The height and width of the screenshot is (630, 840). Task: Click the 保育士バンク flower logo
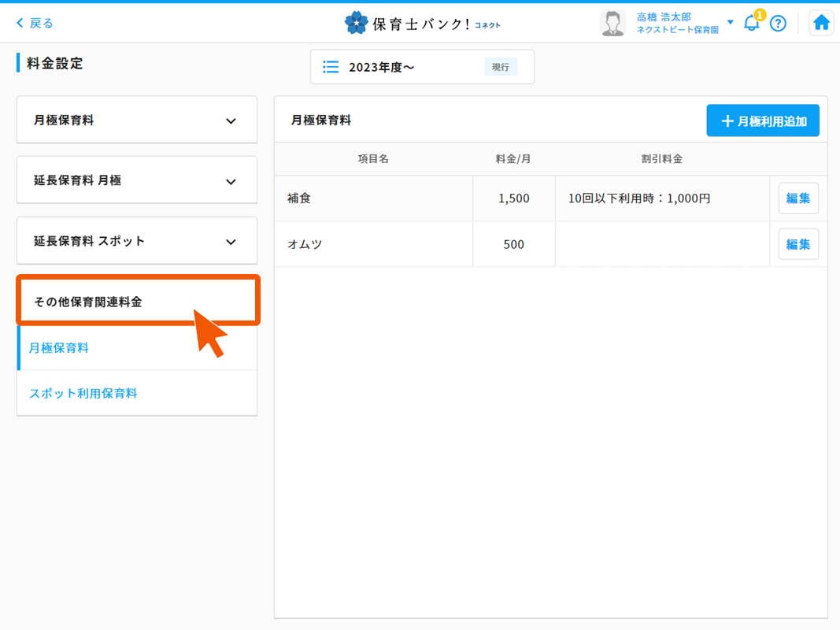coord(357,23)
